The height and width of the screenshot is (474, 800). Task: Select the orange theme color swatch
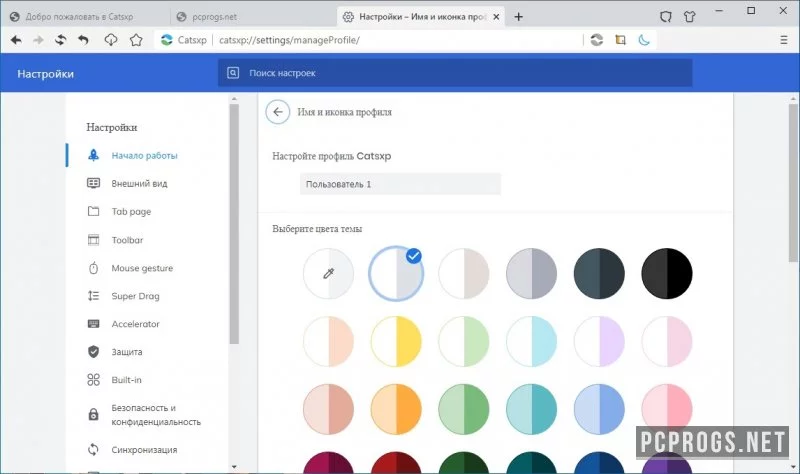396,409
